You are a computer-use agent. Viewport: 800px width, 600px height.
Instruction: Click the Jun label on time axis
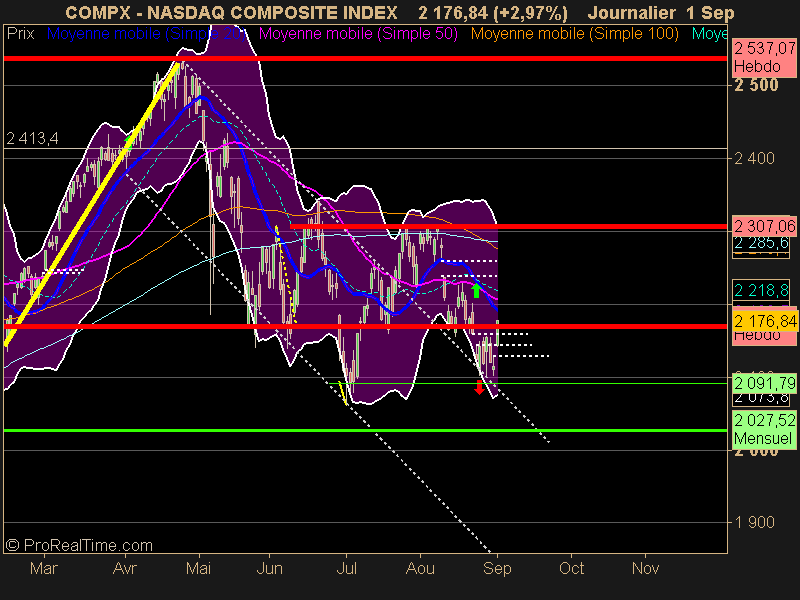(x=269, y=568)
